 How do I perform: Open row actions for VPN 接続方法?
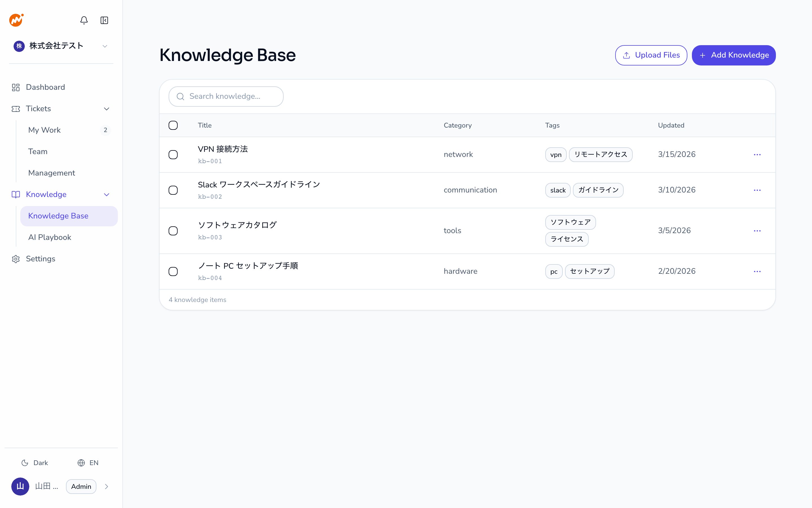tap(757, 155)
